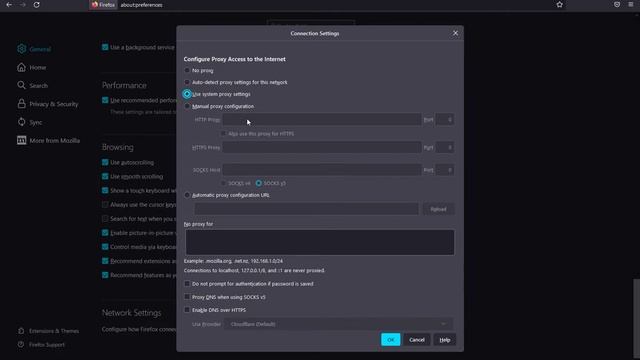Toggle Show a touch keyboard checkbox
This screenshot has height=360, width=640.
(105, 190)
